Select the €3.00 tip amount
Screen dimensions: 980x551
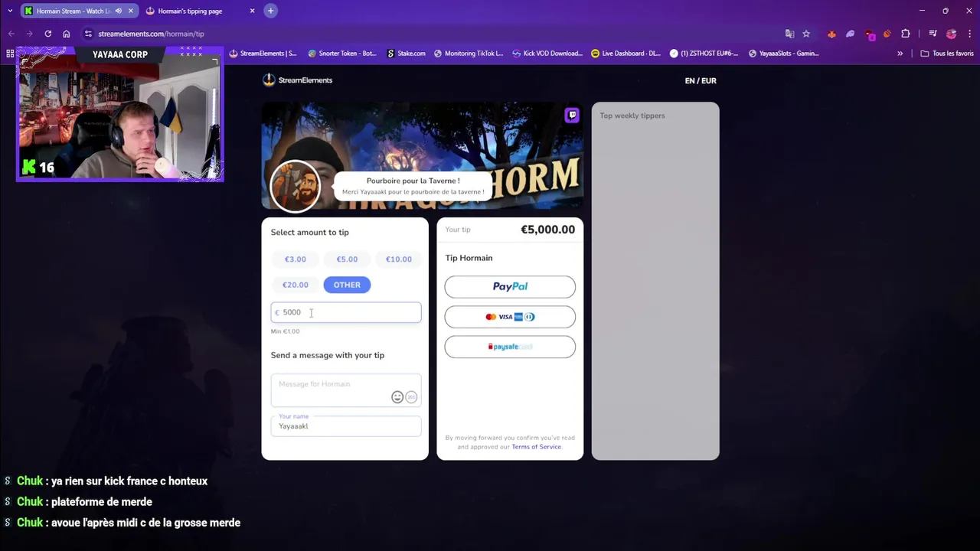[296, 259]
